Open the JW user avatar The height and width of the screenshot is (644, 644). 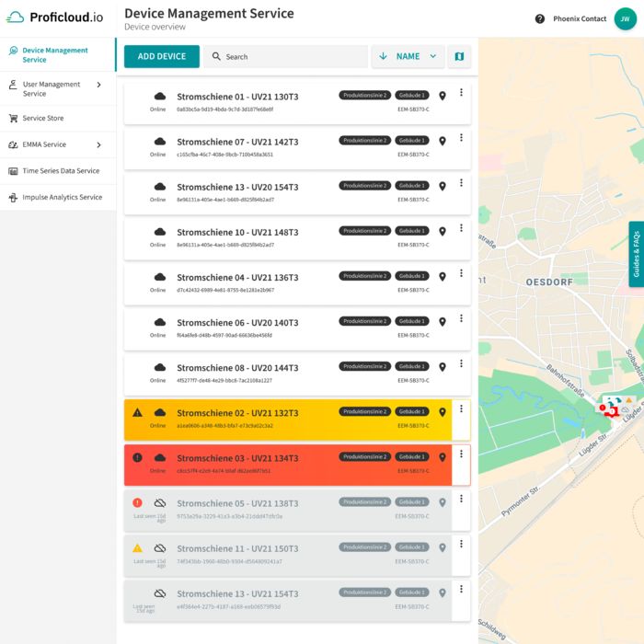[625, 19]
